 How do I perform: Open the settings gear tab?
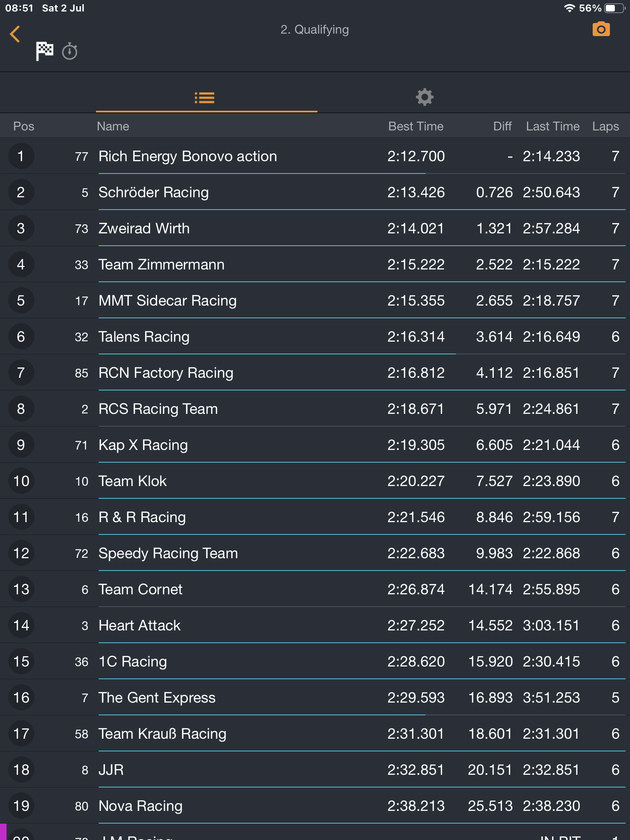[425, 98]
